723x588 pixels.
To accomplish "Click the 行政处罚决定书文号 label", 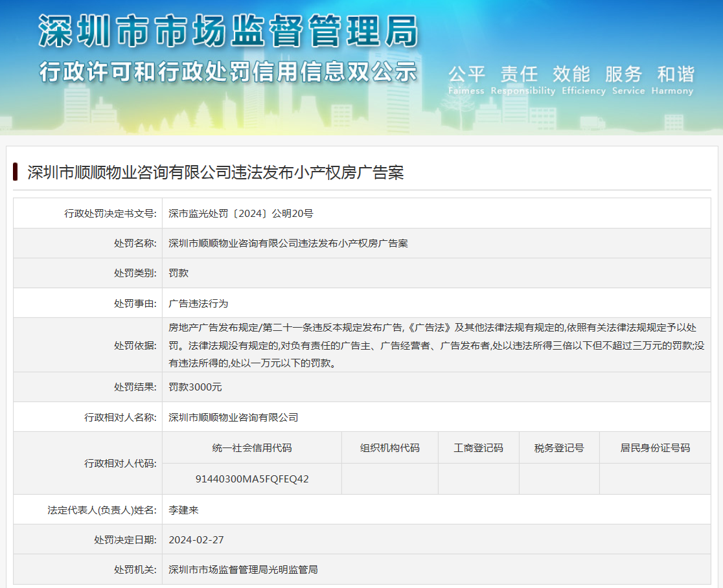I will pos(110,213).
